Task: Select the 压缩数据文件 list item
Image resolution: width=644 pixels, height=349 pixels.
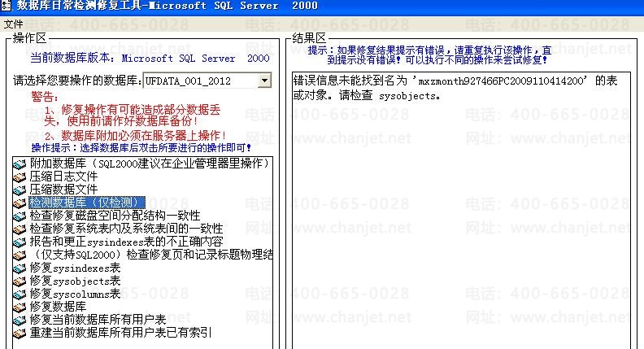Action: (x=63, y=190)
